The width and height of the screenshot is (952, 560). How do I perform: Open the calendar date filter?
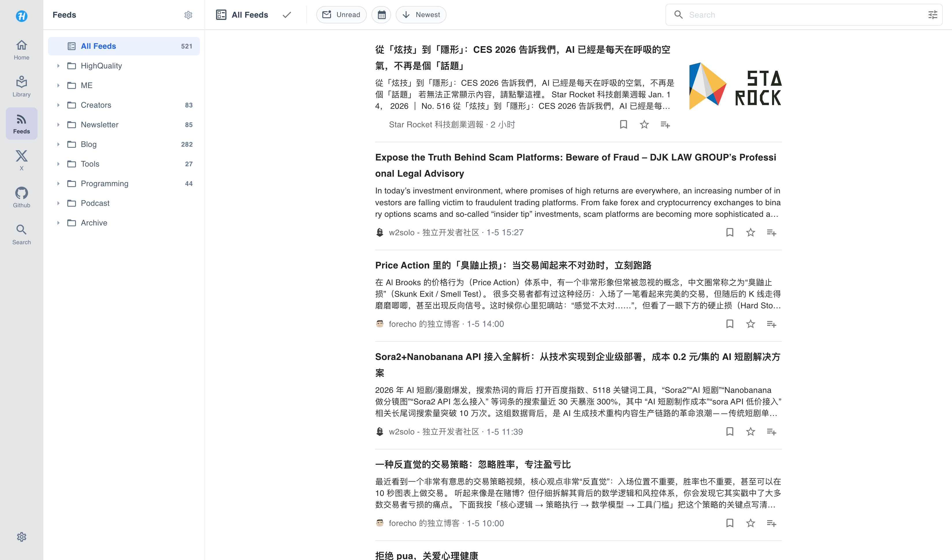[381, 15]
